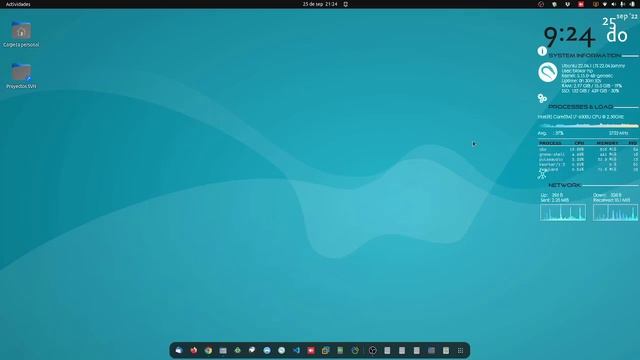Open the white round dock app left of VS Code
The image size is (640, 360).
[x=282, y=350]
